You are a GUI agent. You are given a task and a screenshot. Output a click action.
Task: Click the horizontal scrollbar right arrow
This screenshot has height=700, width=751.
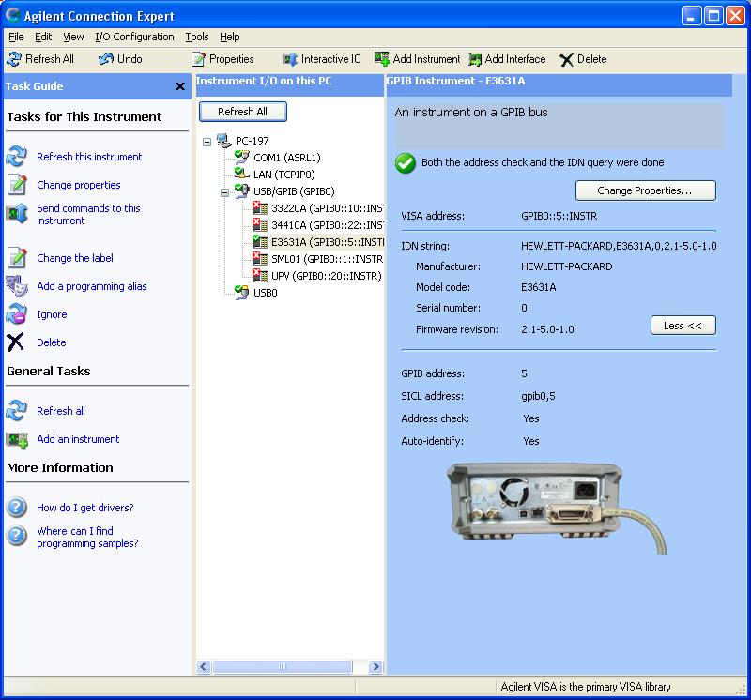376,666
